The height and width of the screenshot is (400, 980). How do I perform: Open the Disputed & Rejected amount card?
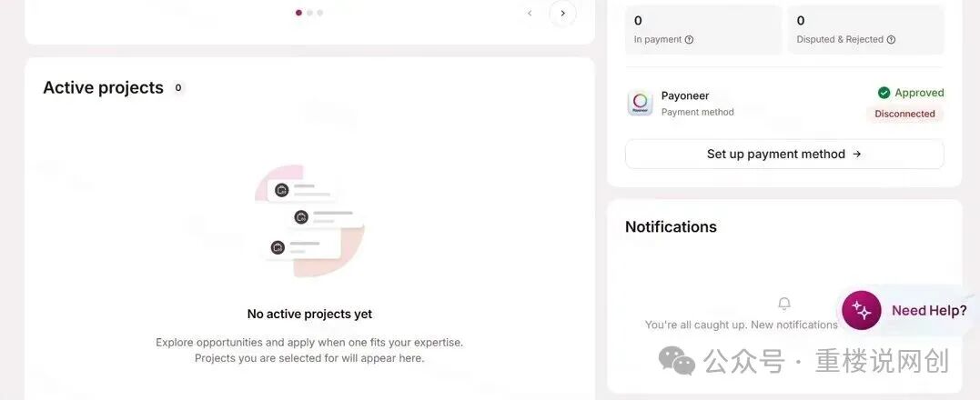pyautogui.click(x=865, y=29)
